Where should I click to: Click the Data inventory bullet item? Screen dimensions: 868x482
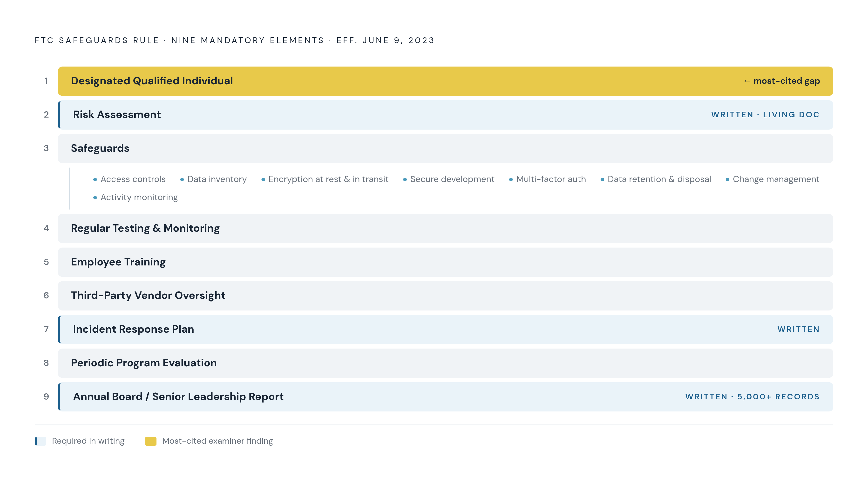(213, 179)
